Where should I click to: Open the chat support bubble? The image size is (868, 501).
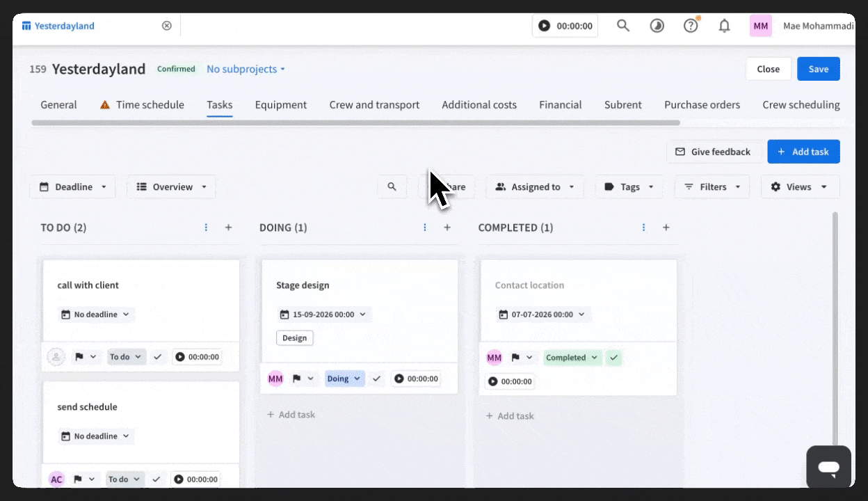(x=829, y=467)
